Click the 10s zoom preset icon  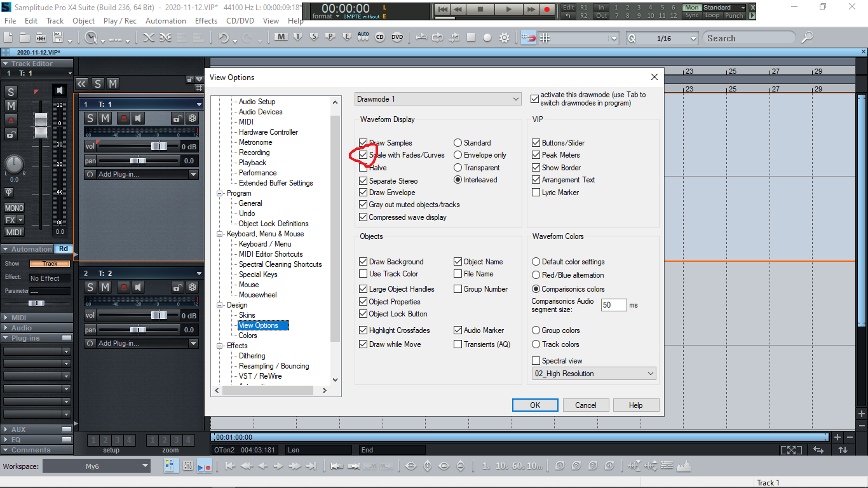[503, 466]
